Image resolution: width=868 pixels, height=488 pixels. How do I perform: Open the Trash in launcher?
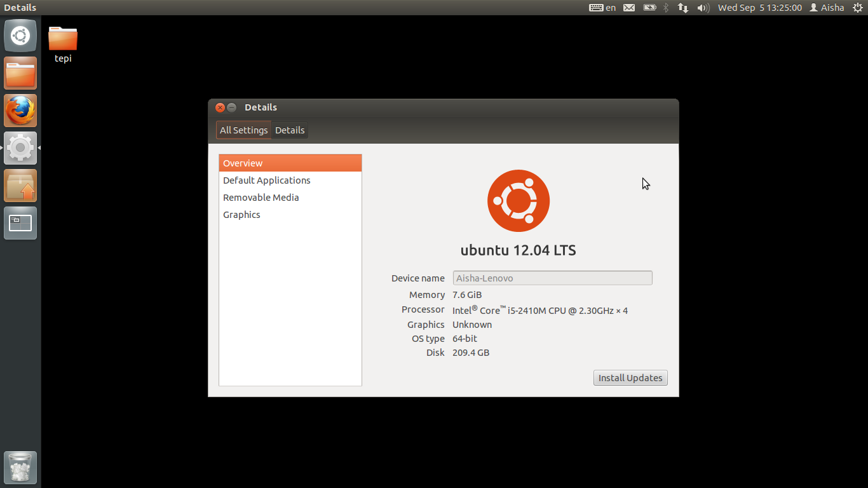pos(20,468)
